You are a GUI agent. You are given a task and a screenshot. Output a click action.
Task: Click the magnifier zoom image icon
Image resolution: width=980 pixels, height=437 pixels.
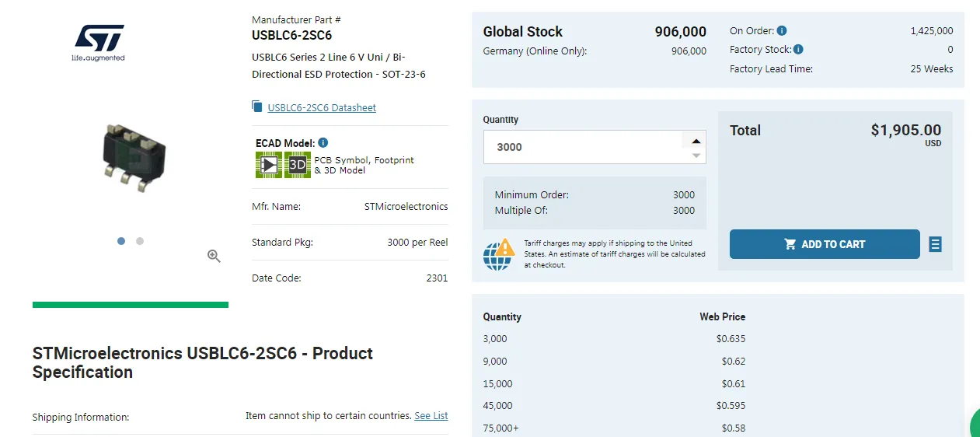click(214, 256)
